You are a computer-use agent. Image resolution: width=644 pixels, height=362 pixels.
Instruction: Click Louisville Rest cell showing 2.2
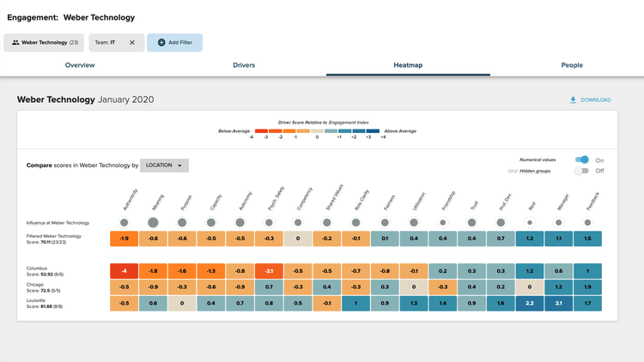530,304
